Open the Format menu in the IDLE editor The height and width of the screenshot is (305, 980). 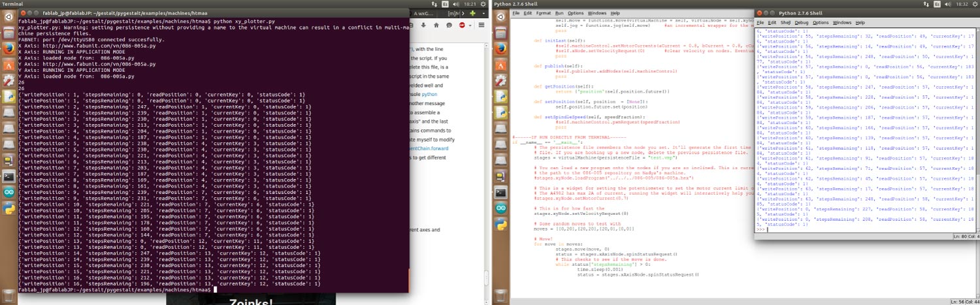(543, 13)
